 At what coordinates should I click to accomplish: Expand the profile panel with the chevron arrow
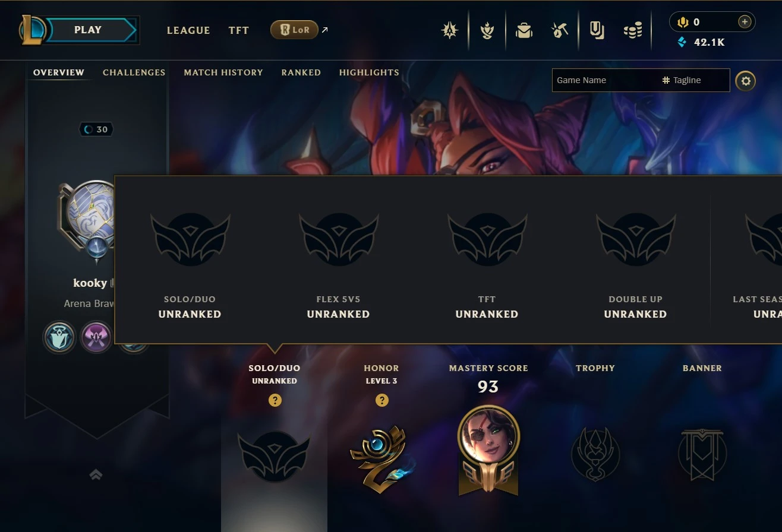pyautogui.click(x=96, y=474)
